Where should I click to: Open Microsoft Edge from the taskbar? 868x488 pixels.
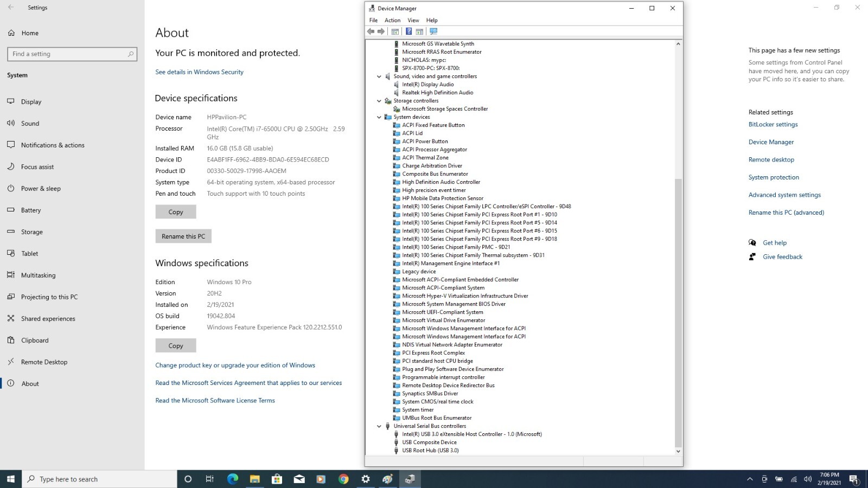233,479
